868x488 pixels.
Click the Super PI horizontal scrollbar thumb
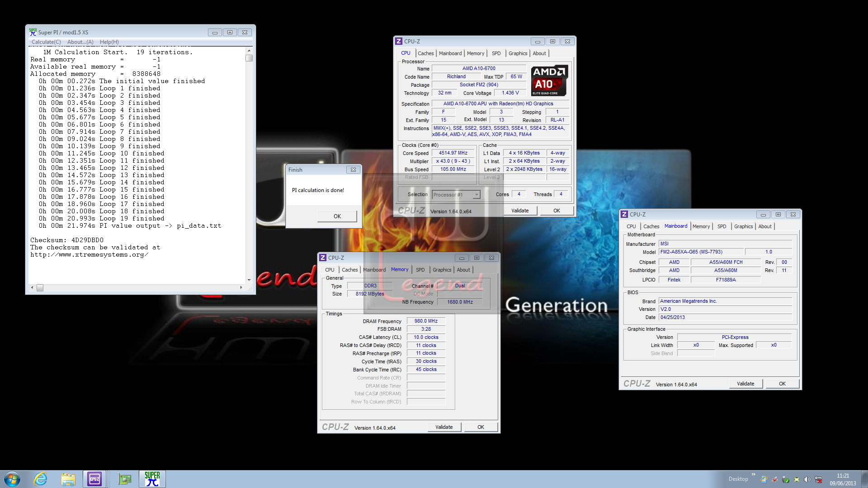pos(40,288)
